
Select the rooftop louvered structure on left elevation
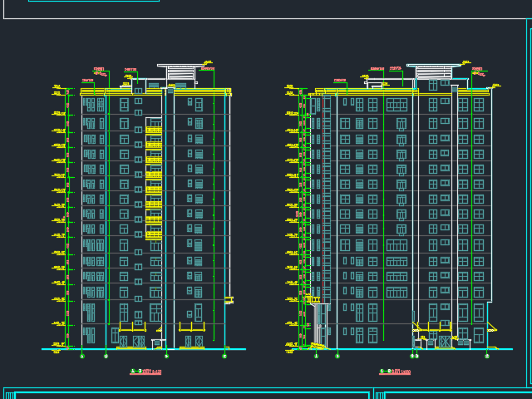coord(176,73)
